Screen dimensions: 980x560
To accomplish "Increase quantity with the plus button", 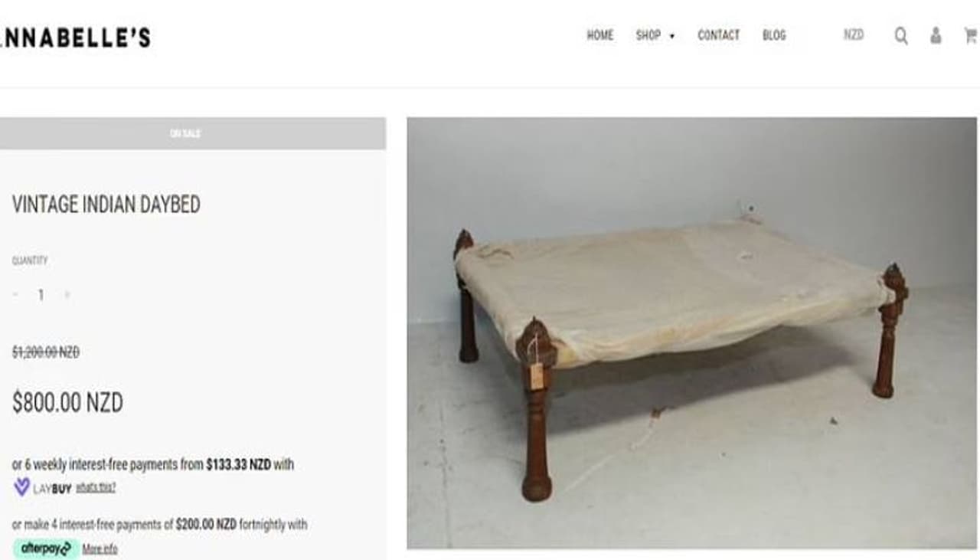I will click(x=67, y=295).
